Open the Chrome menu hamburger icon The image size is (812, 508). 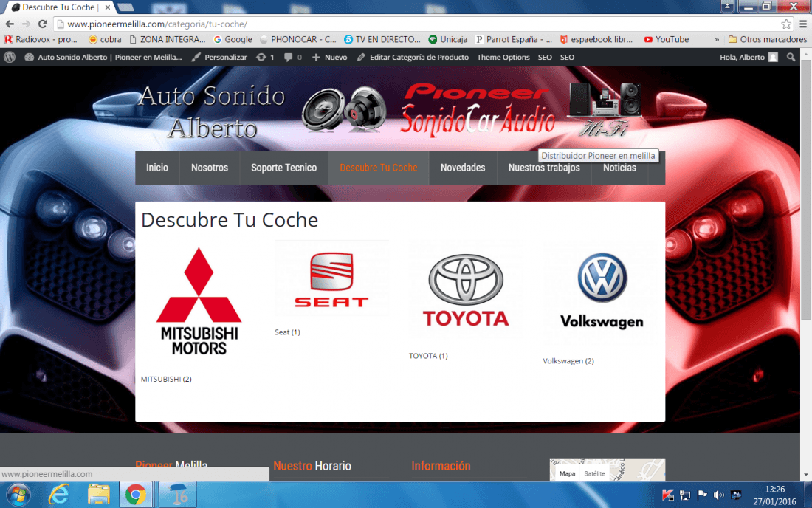point(803,24)
